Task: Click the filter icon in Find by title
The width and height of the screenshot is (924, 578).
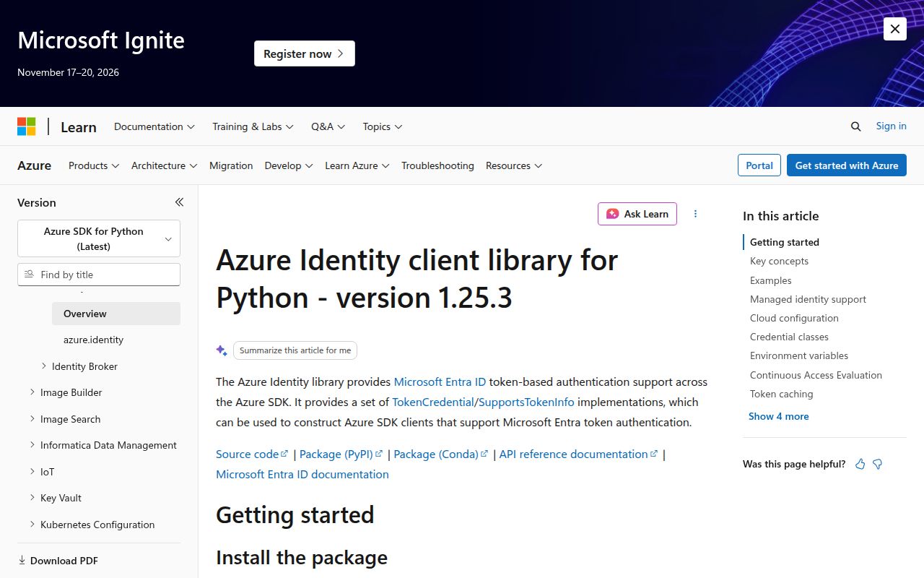Action: pos(30,275)
